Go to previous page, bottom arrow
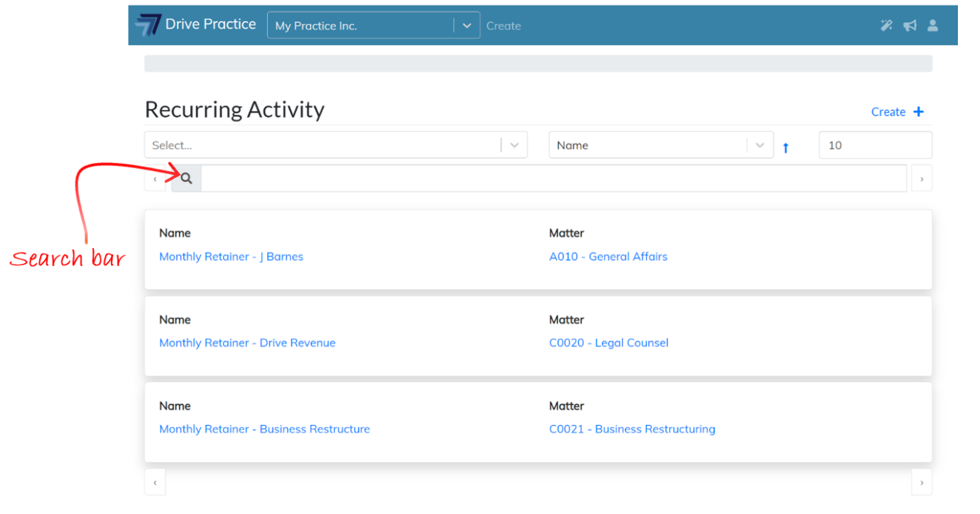Viewport: 980px width, 514px height. (x=155, y=483)
